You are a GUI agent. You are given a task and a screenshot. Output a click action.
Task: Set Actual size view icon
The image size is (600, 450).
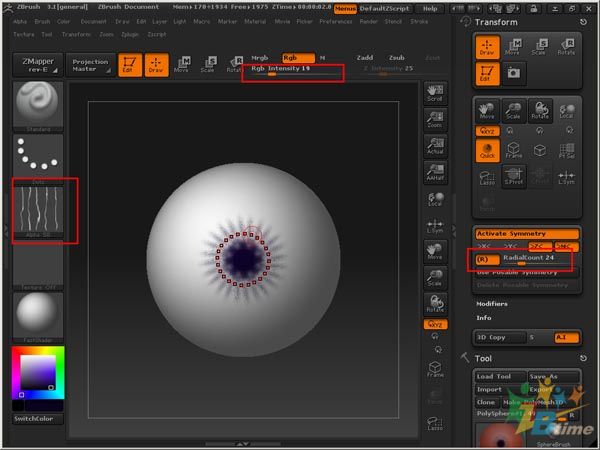(435, 146)
